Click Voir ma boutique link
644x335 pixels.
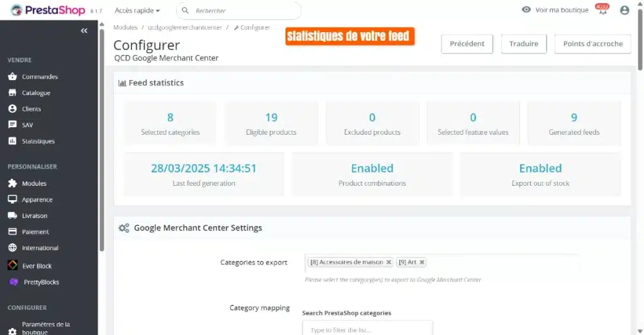pos(562,10)
